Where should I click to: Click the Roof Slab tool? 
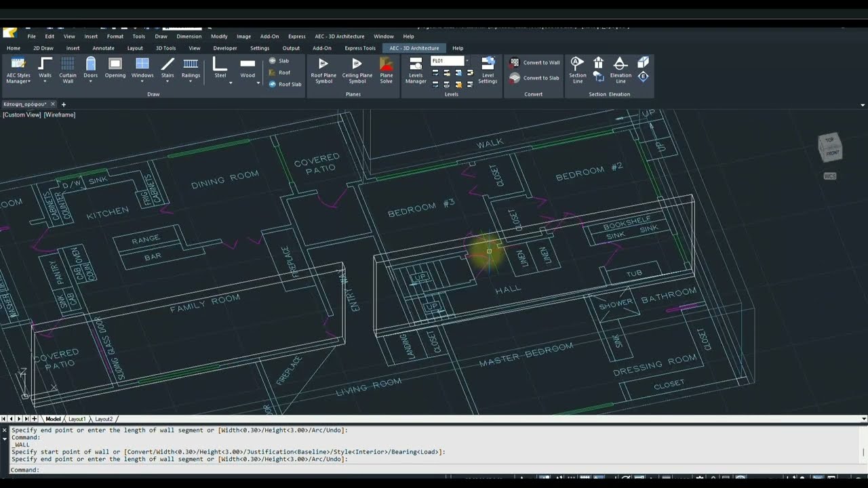(285, 84)
